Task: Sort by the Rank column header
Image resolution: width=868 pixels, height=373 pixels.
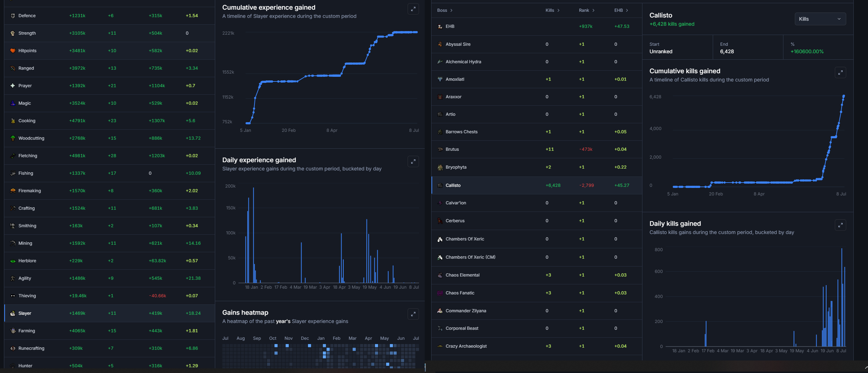Action: pos(587,10)
